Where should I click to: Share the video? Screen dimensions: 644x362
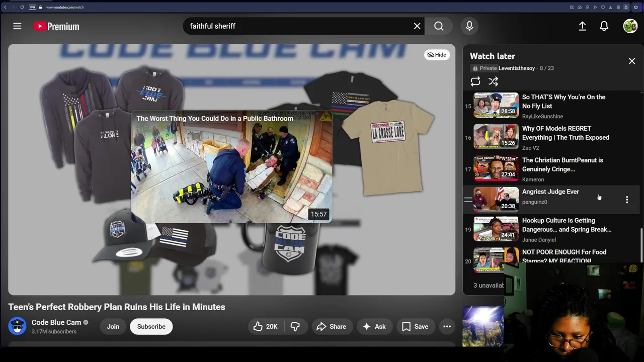(331, 327)
